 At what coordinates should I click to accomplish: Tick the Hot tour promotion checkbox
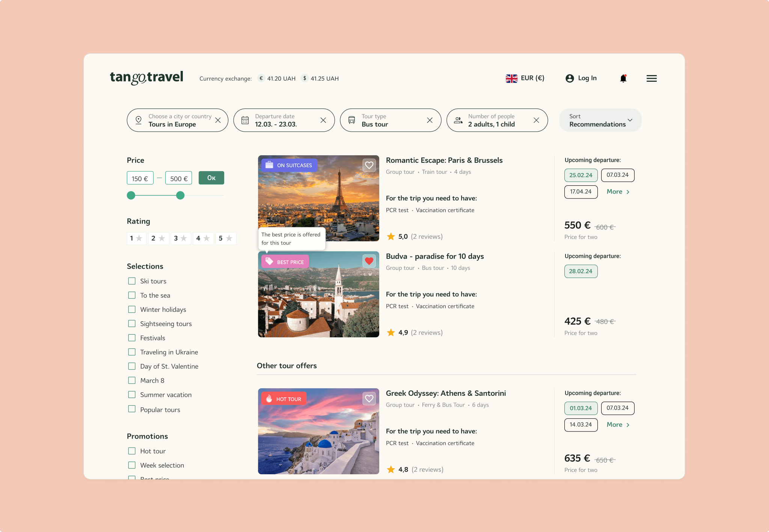click(x=132, y=451)
